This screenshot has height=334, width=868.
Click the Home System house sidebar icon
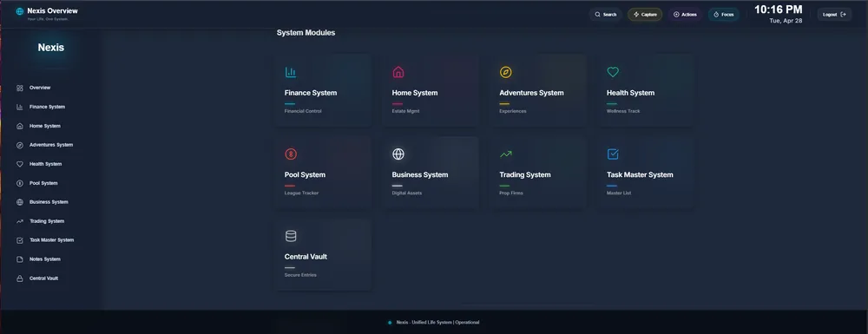coord(20,126)
